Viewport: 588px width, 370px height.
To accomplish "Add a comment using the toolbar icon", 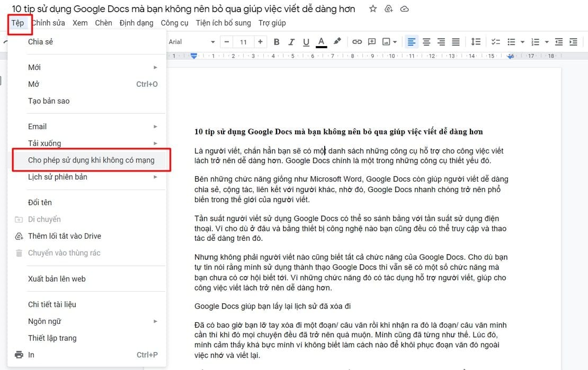I will (372, 42).
